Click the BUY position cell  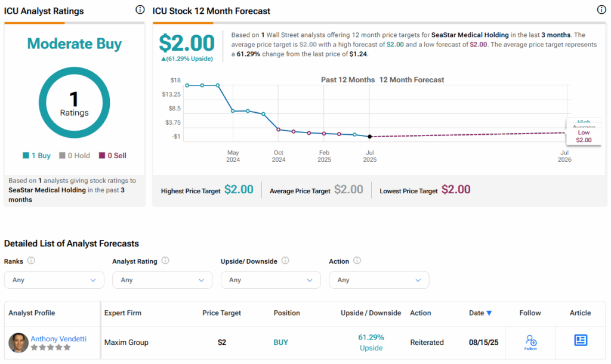coord(280,343)
